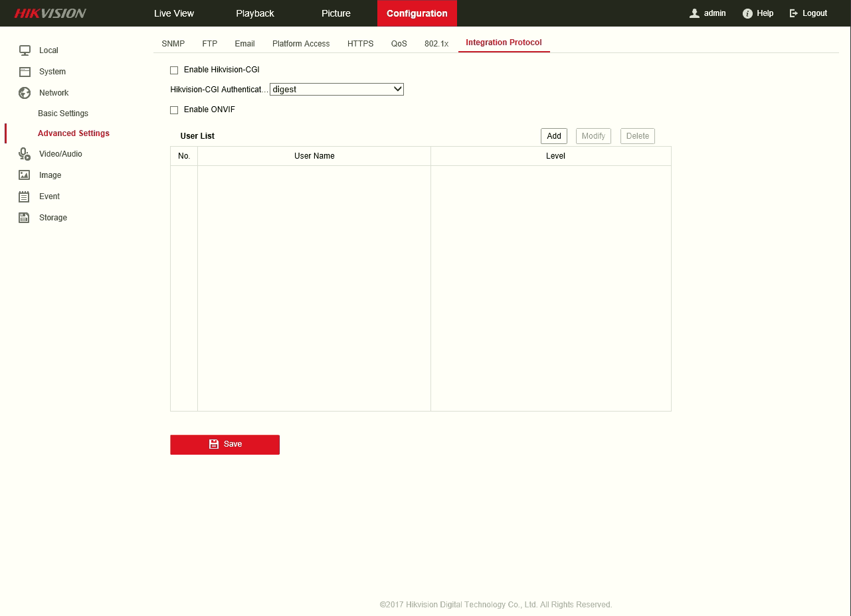Image resolution: width=851 pixels, height=616 pixels.
Task: Click the Delete button
Action: [x=638, y=136]
